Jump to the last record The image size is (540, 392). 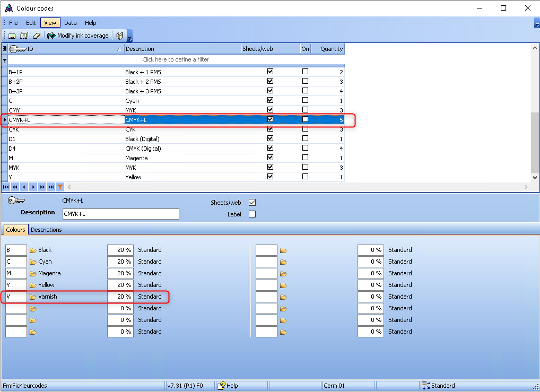click(x=51, y=187)
